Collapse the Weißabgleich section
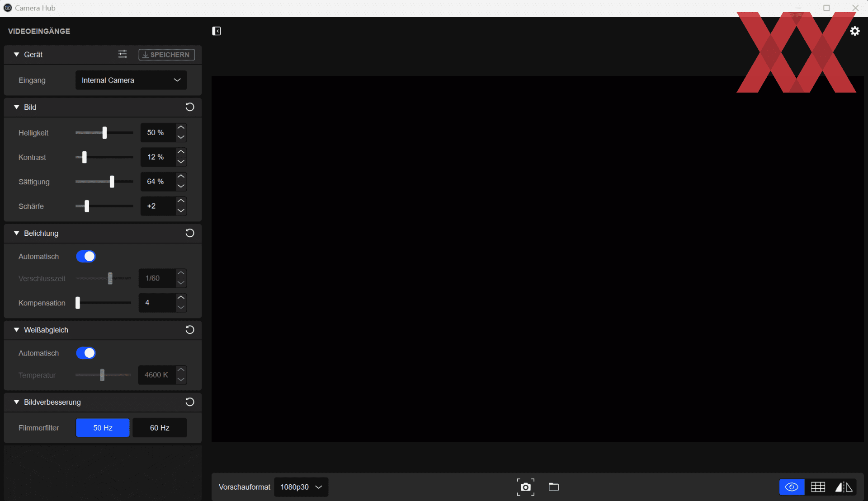The height and width of the screenshot is (501, 868). [x=17, y=330]
